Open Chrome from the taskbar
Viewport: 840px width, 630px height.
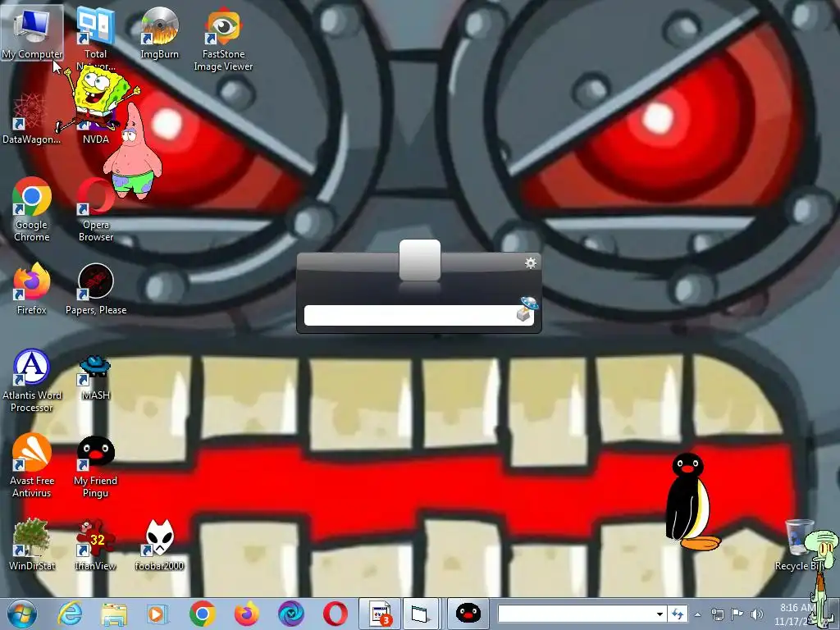203,614
